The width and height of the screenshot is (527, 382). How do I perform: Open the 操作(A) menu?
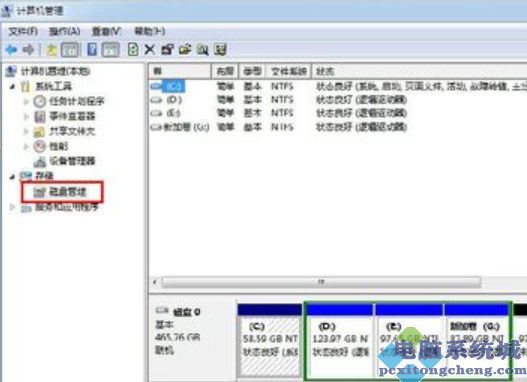65,31
